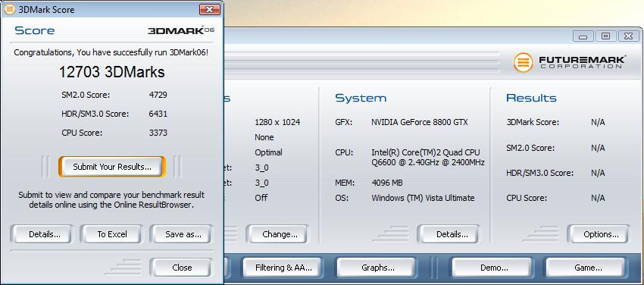Click the CPU value Core 2 Quad Q6600
The width and height of the screenshot is (644, 285).
[428, 158]
